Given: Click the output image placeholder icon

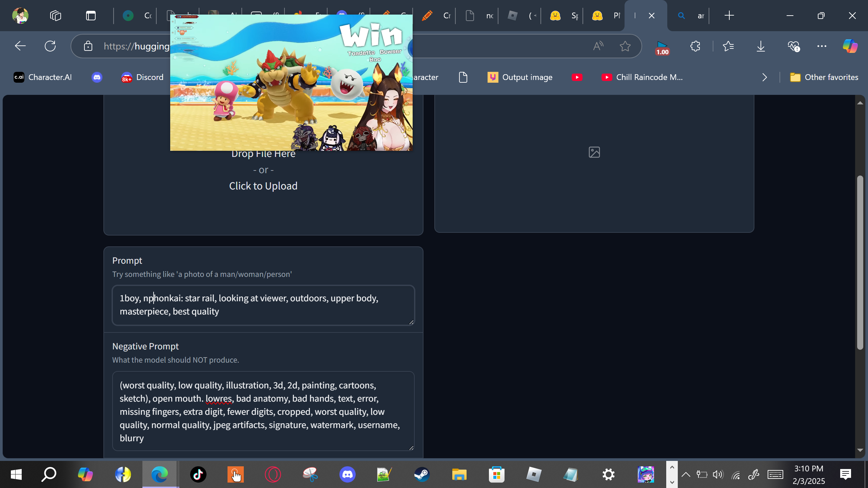Looking at the screenshot, I should [x=594, y=152].
